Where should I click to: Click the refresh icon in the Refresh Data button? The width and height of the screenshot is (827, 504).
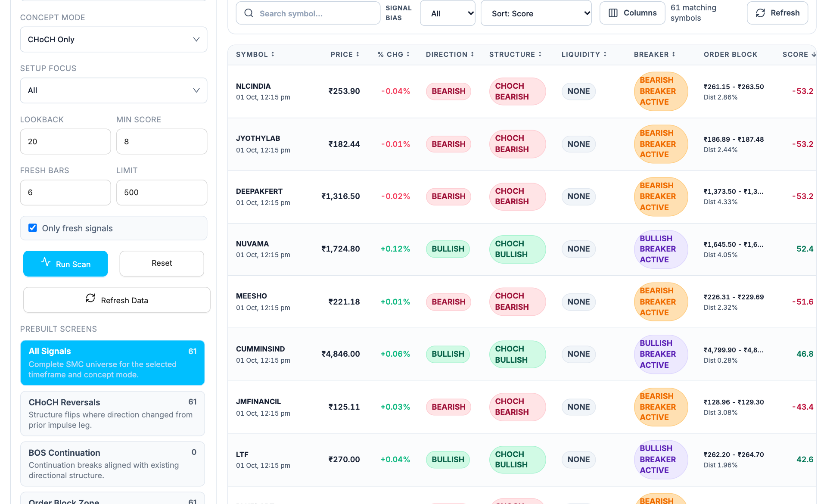(x=90, y=298)
